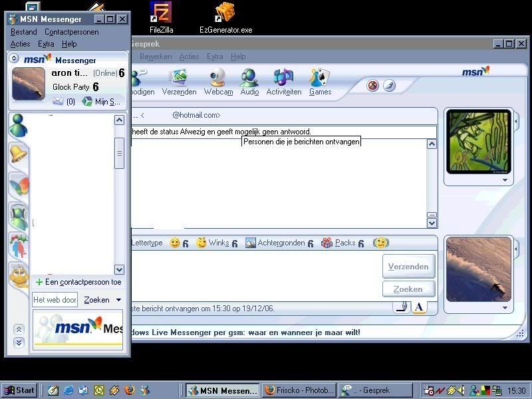Open the Webcam feature in conversation toolbar
The width and height of the screenshot is (532, 399).
point(218,81)
